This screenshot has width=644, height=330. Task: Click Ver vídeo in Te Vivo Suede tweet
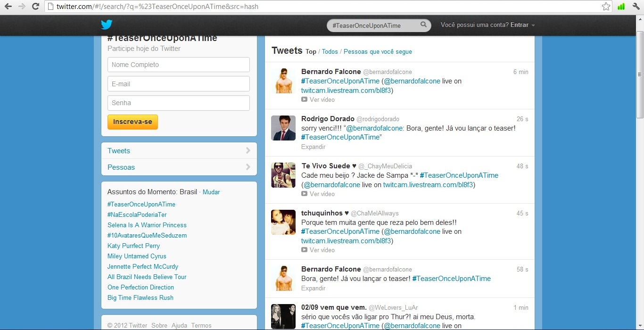[x=322, y=194]
